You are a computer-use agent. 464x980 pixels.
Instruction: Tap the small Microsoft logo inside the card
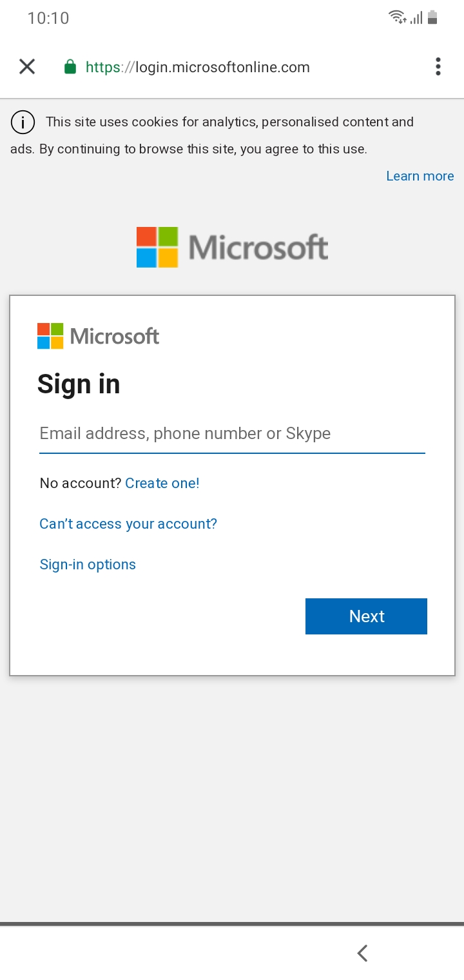[x=98, y=335]
